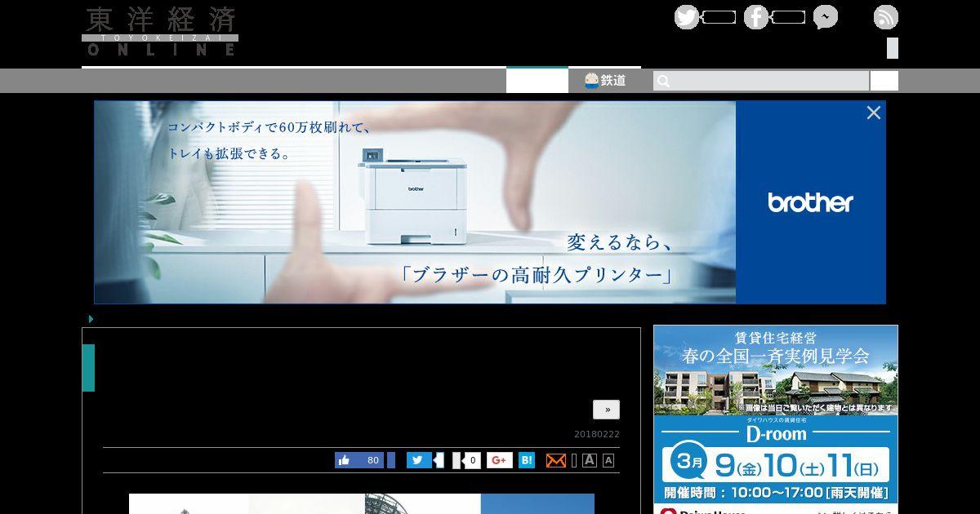Like the article via Facebook thumbs-up button
Screen dimensions: 980x514
point(360,460)
